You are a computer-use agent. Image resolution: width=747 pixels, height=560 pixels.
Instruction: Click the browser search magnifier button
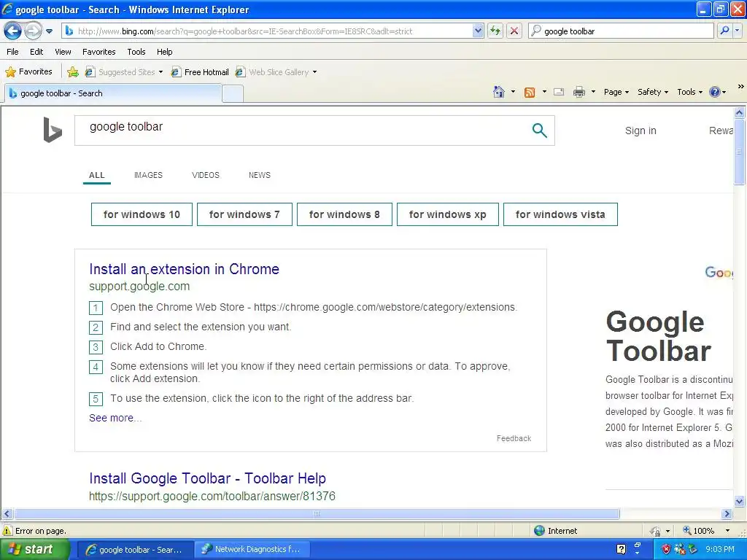pos(724,31)
